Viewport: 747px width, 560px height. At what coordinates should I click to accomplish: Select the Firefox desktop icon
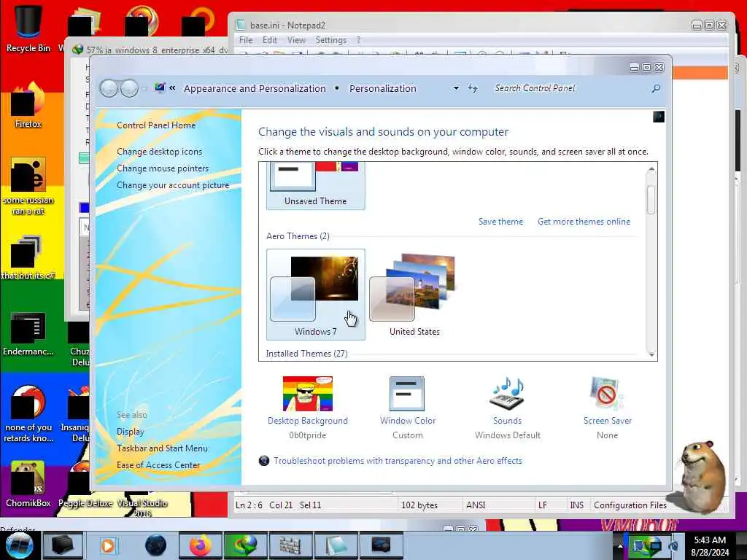point(28,105)
